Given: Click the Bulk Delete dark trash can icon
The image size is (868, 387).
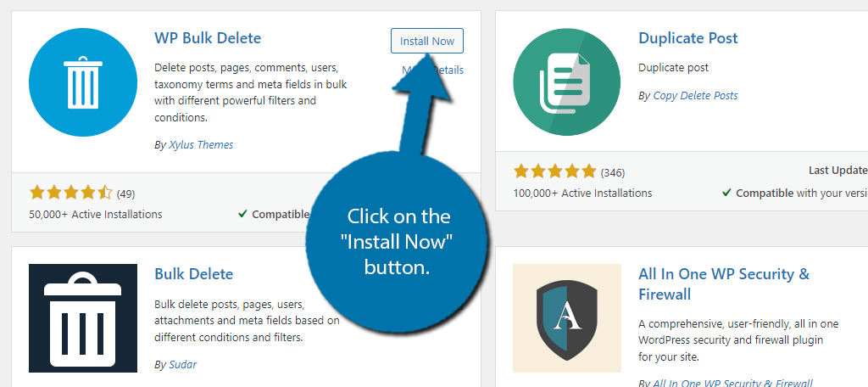Looking at the screenshot, I should (x=83, y=318).
